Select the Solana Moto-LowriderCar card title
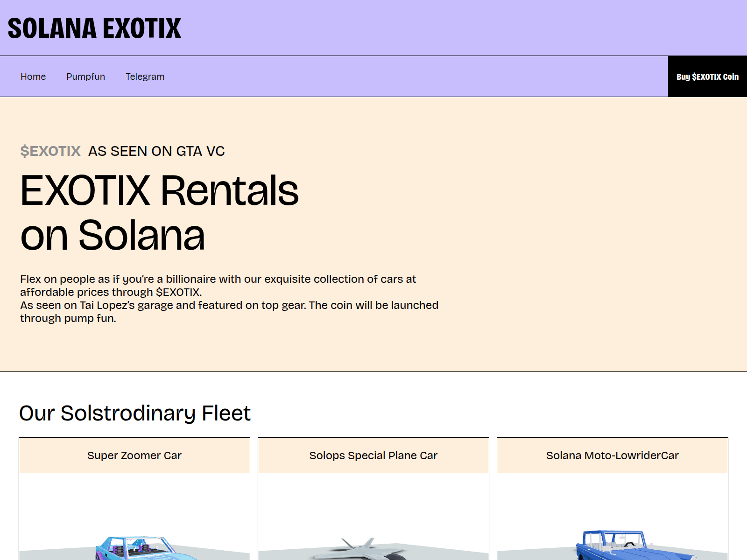 pos(613,455)
